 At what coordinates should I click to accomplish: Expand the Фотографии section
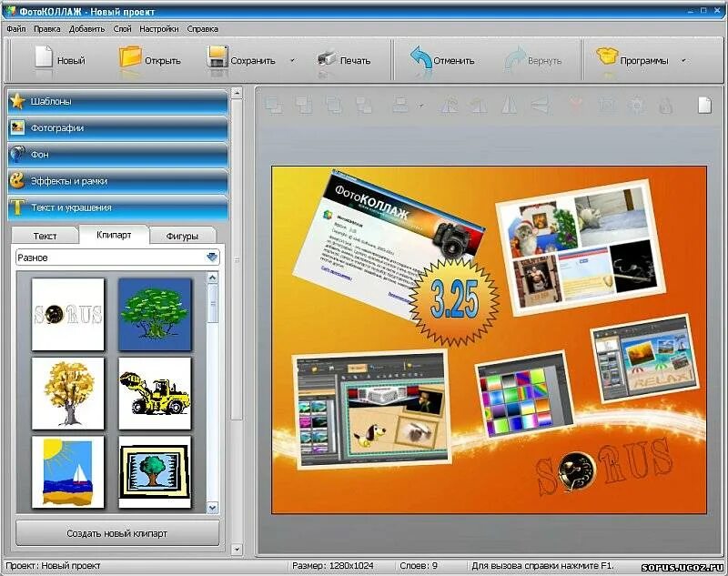pyautogui.click(x=118, y=127)
